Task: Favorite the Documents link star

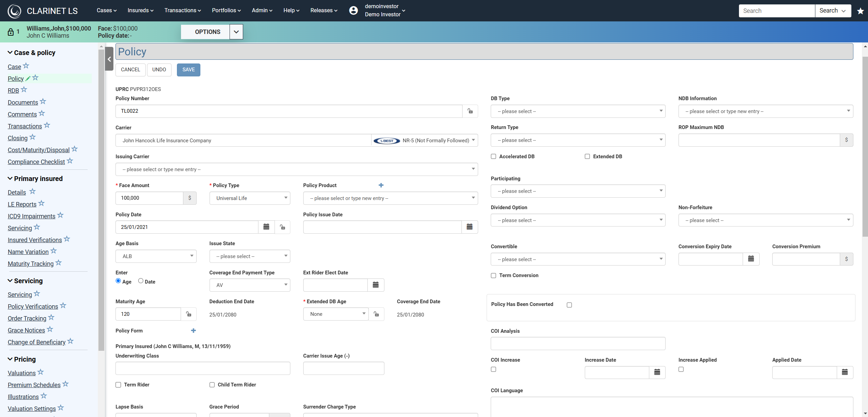Action: pos(43,102)
